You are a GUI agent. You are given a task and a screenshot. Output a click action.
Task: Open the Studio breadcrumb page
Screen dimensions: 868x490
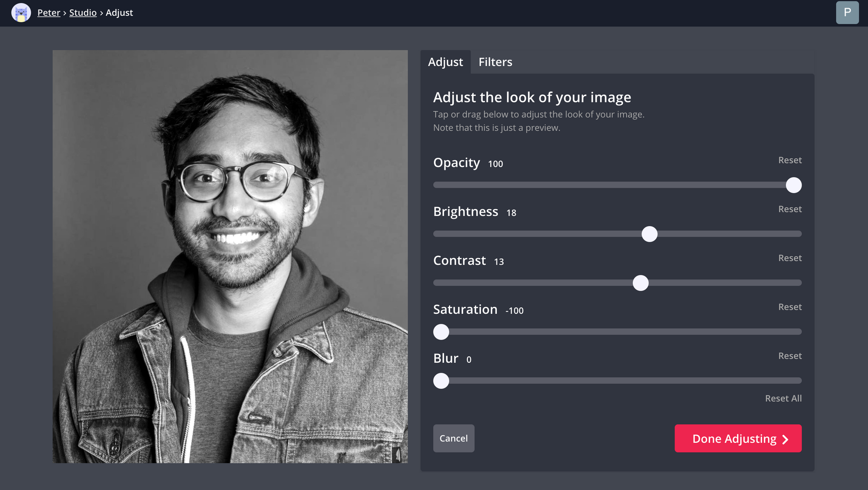[x=83, y=13]
